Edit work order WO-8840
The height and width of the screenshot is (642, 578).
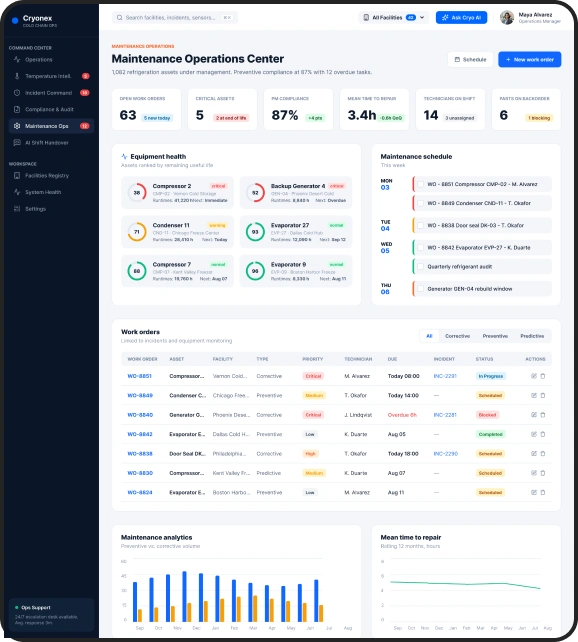coord(534,415)
